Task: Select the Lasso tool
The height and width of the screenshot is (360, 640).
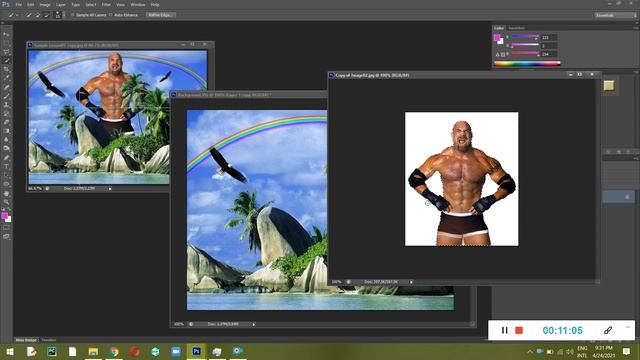Action: coord(6,52)
